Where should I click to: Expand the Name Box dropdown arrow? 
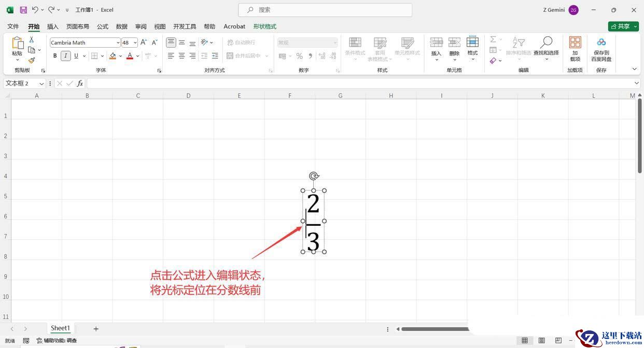(x=41, y=83)
